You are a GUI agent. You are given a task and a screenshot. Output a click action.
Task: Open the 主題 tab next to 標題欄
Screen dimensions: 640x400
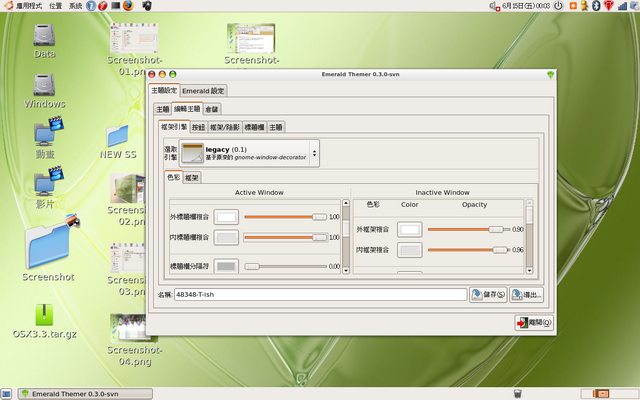[x=276, y=127]
